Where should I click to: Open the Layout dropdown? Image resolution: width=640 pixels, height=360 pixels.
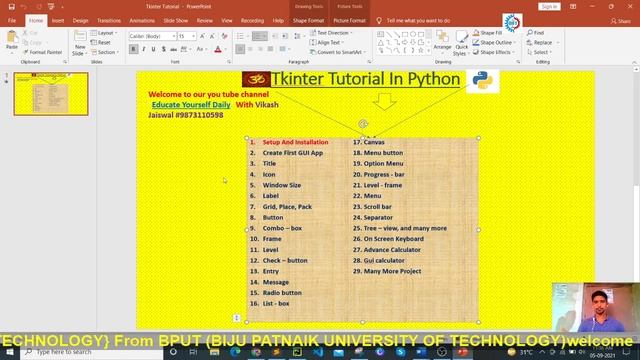[x=104, y=33]
